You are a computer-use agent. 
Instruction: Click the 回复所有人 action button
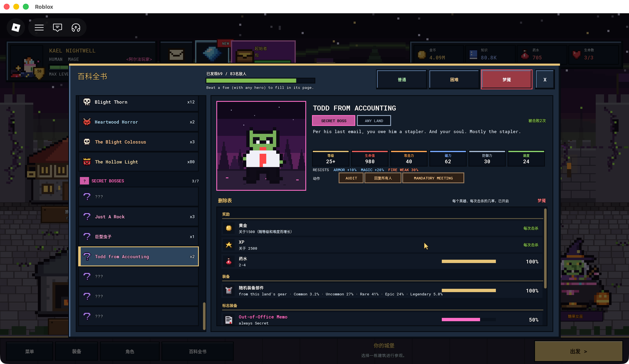pyautogui.click(x=383, y=178)
